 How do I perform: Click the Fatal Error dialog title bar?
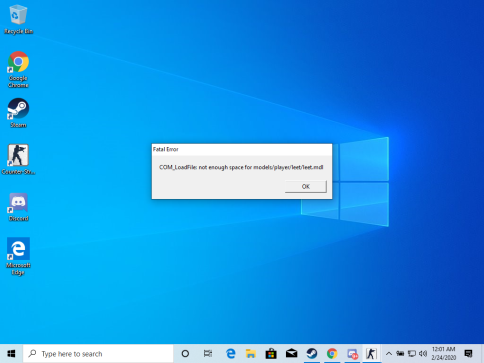point(242,149)
